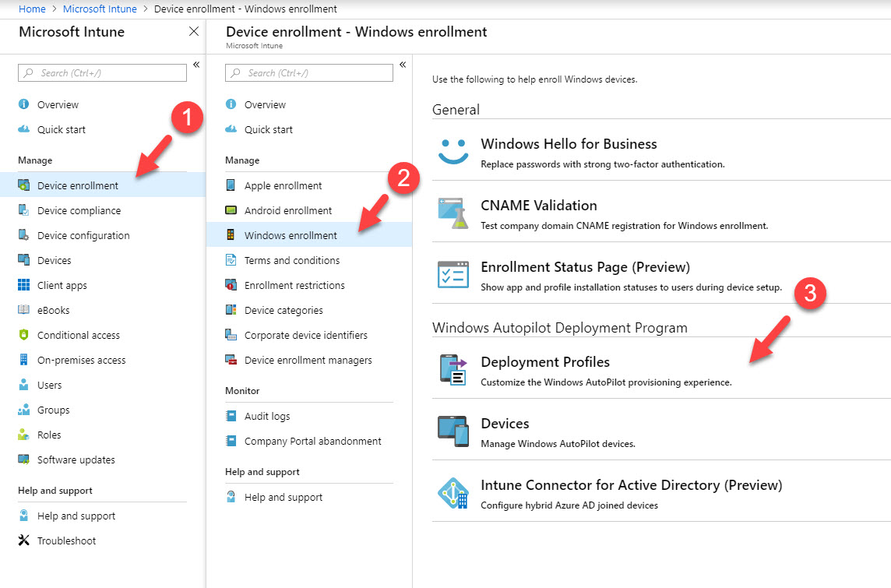The width and height of the screenshot is (891, 588).
Task: Click 'Customize the Windows AutoPilot provisioning experience.' text
Action: coord(606,382)
